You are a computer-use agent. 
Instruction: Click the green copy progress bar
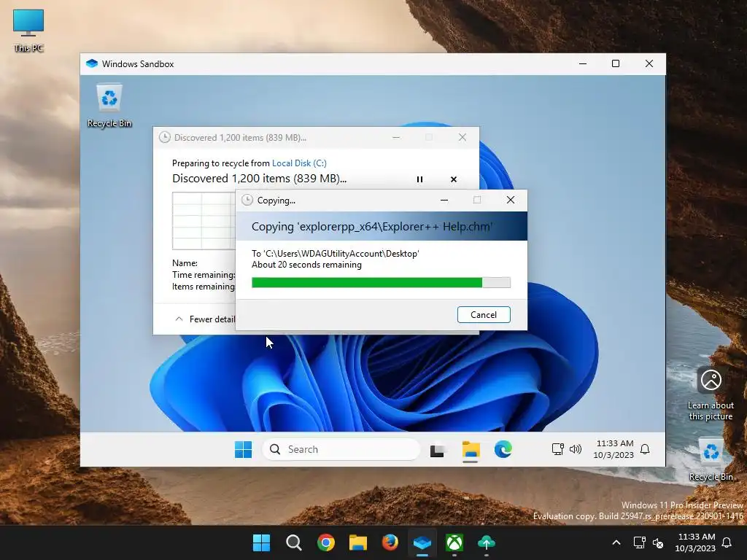click(381, 283)
